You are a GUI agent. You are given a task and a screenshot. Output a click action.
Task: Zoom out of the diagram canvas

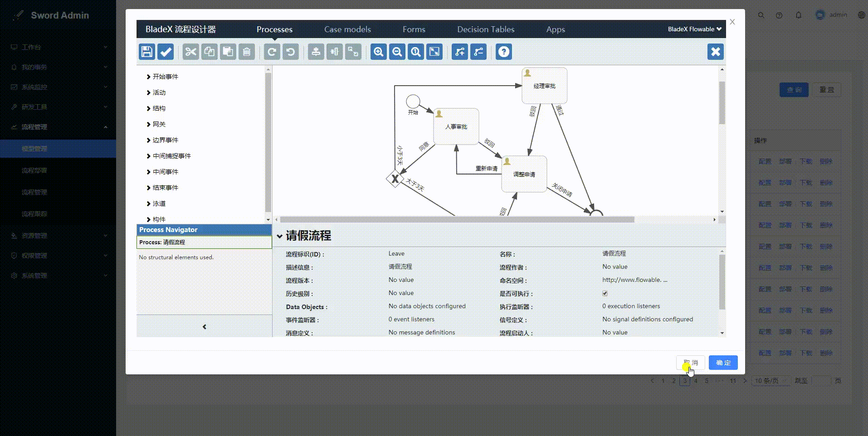(397, 52)
